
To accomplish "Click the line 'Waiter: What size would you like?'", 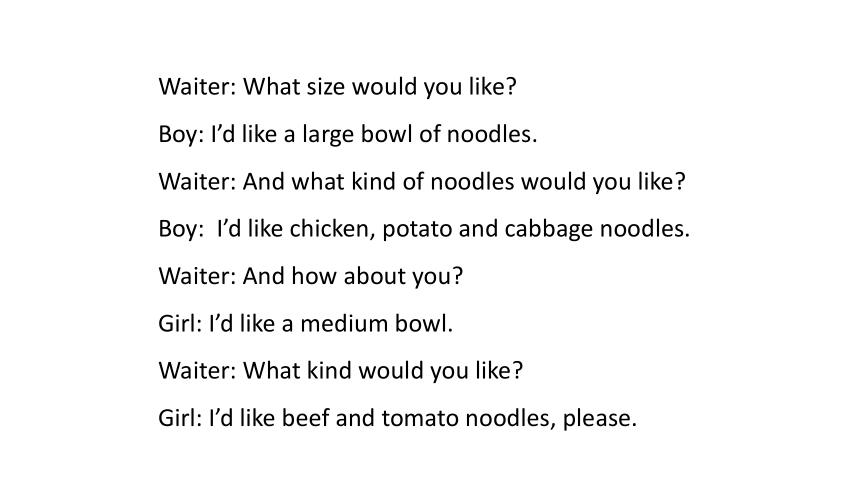I will [x=337, y=87].
